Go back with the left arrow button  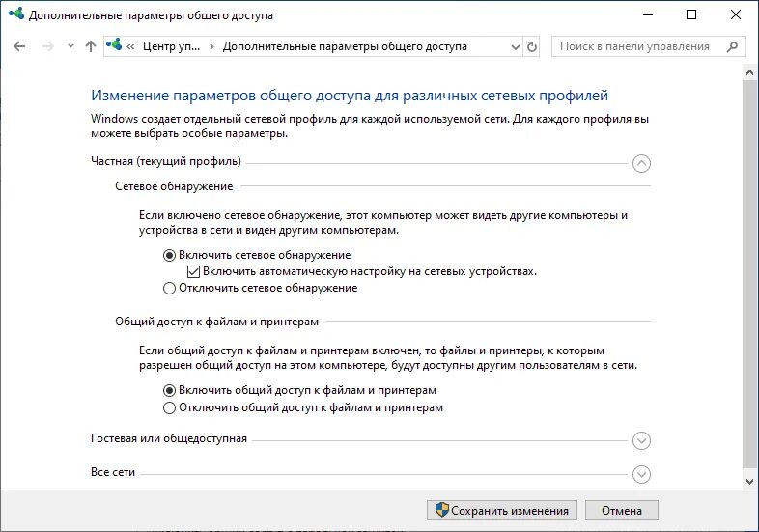19,46
